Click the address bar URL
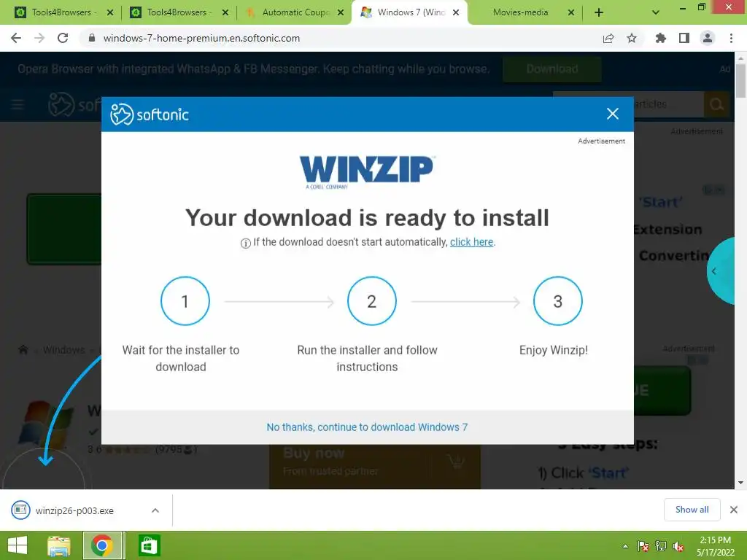 coord(201,38)
